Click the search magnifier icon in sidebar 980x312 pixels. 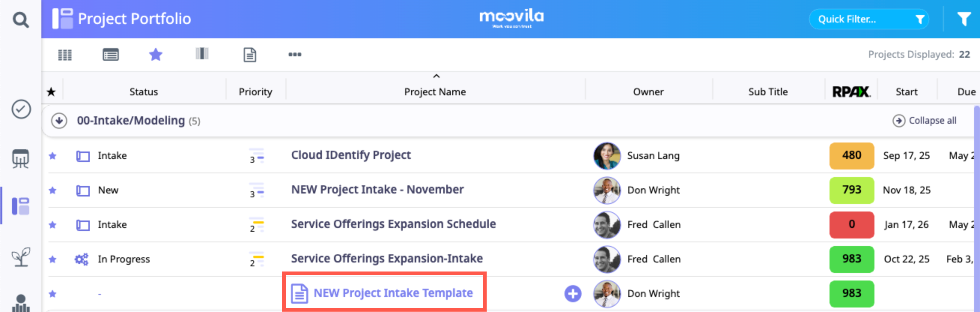(21, 20)
